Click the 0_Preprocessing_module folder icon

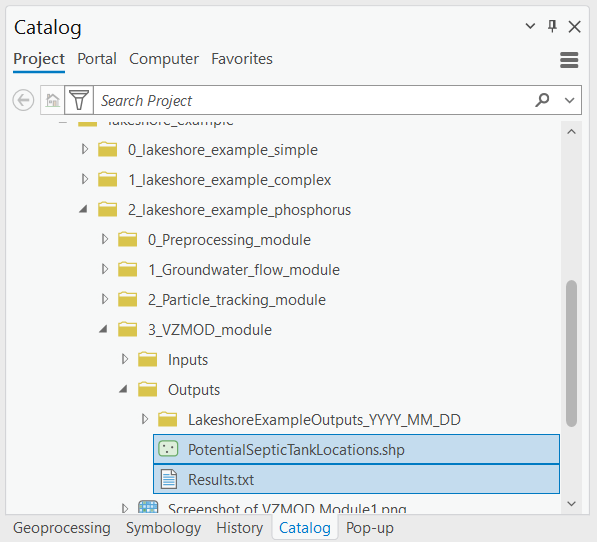[127, 239]
